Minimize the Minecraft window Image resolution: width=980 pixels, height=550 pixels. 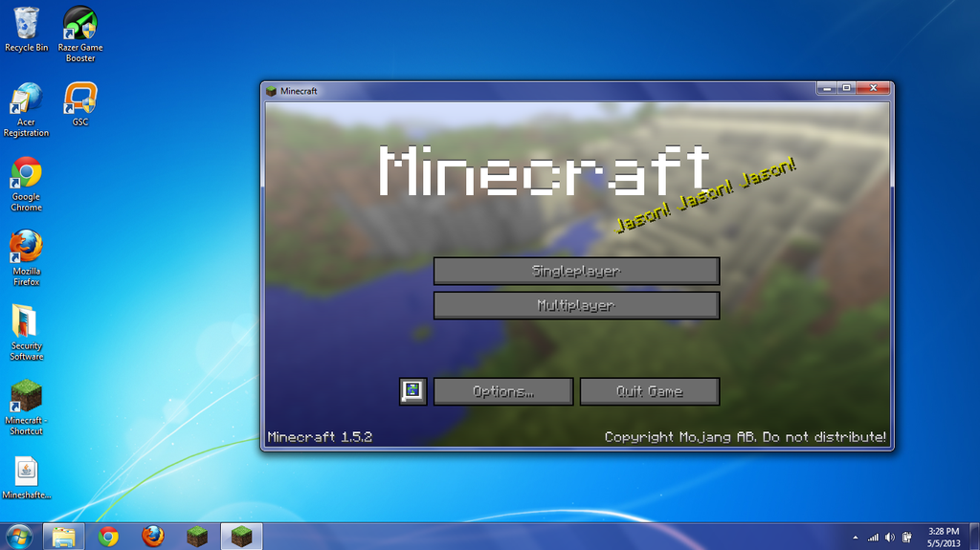(827, 88)
